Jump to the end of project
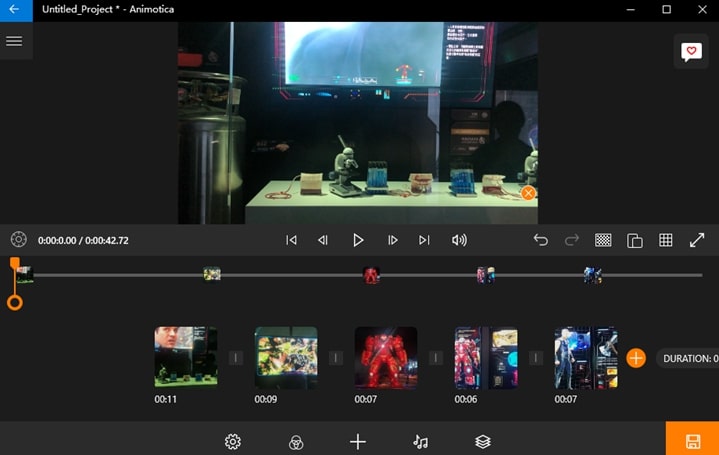This screenshot has width=719, height=455. pos(424,240)
